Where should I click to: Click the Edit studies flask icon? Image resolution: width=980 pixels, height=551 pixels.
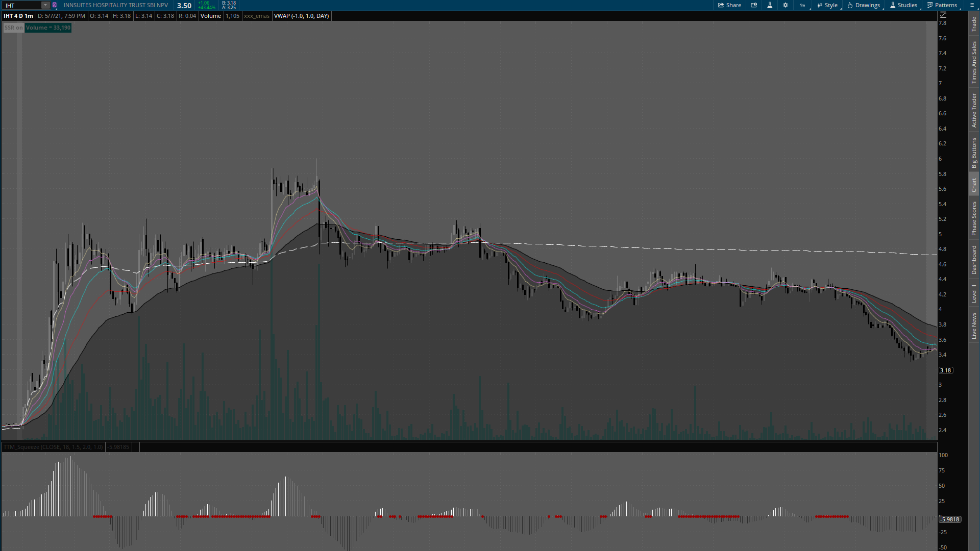770,5
